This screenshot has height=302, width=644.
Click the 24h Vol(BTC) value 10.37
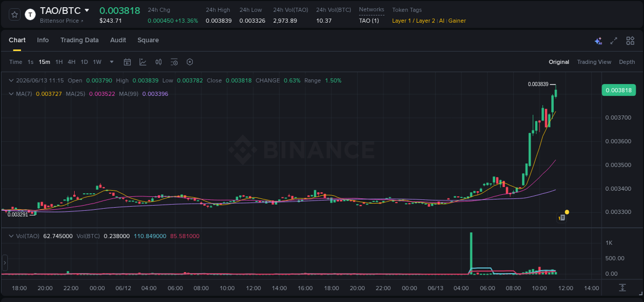pyautogui.click(x=324, y=21)
